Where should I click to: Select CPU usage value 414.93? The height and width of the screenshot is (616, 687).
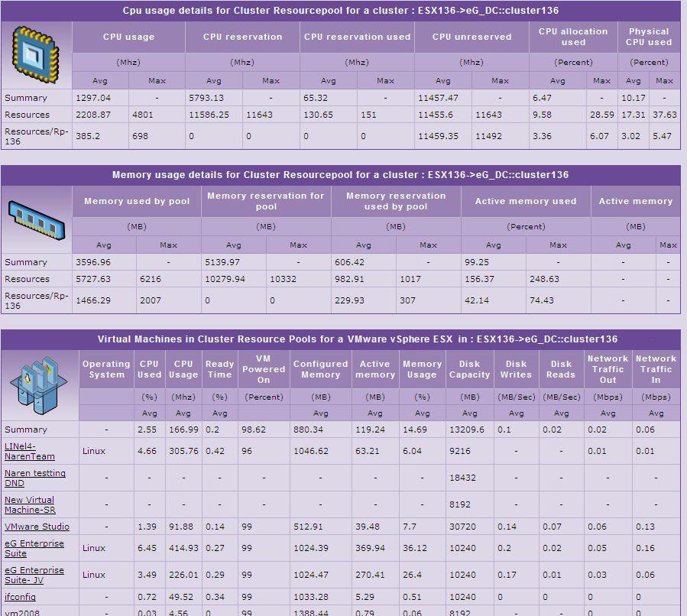tap(184, 548)
